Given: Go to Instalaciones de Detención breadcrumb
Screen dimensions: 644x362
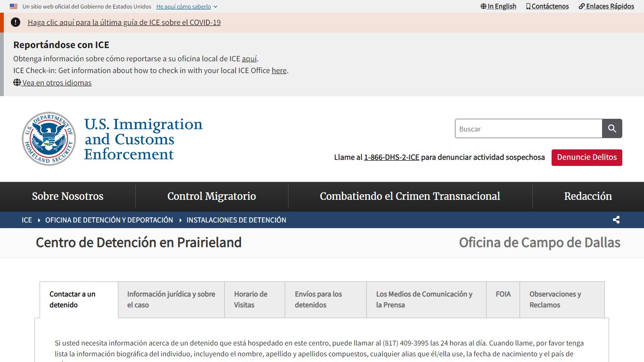Looking at the screenshot, I should (x=236, y=220).
